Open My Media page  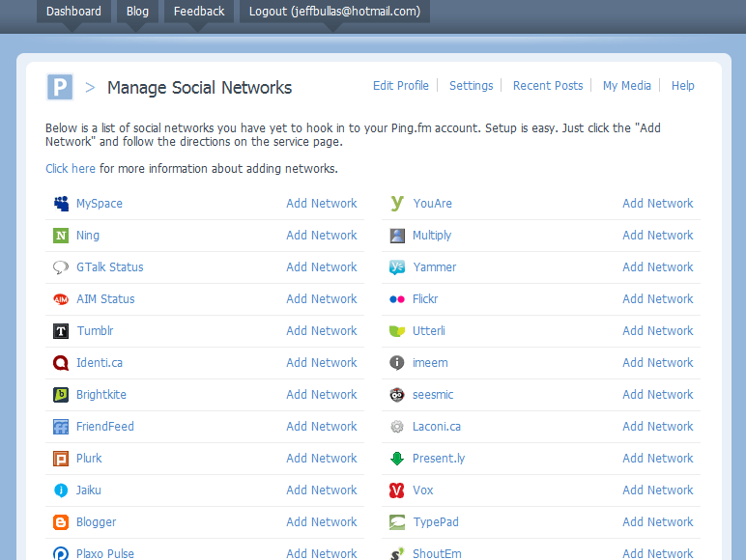[626, 86]
